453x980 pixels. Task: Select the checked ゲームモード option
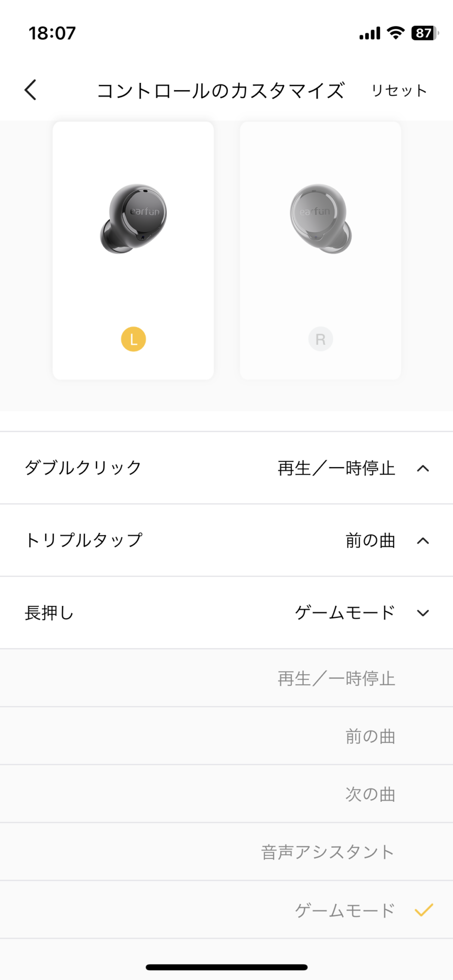pos(345,910)
